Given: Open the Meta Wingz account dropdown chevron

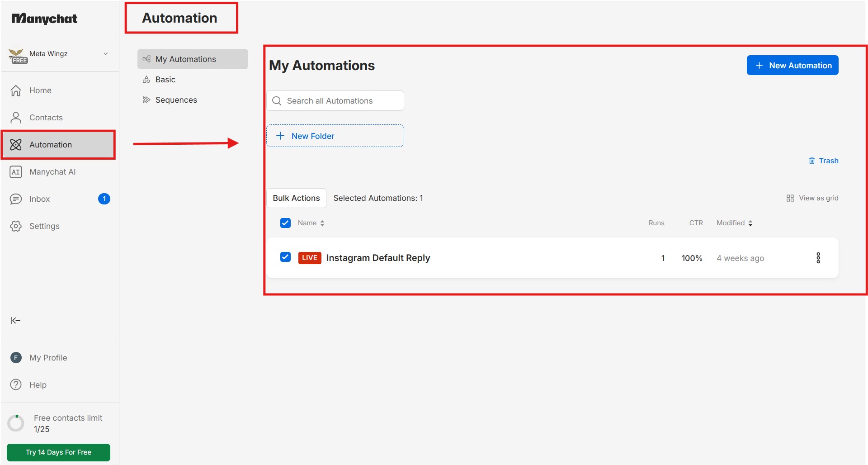Looking at the screenshot, I should [106, 54].
